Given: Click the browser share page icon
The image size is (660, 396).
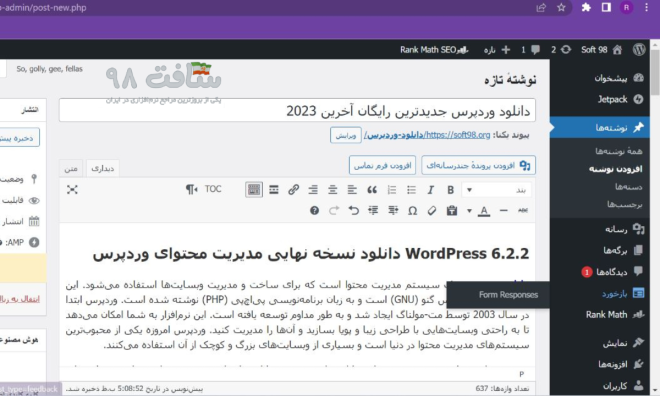Looking at the screenshot, I should tap(541, 8).
